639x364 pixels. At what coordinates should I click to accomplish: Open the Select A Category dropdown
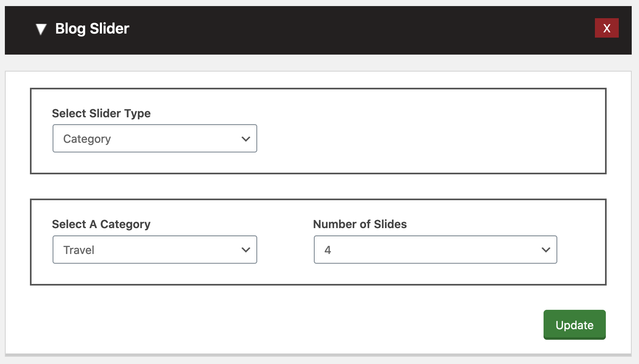[x=154, y=250]
